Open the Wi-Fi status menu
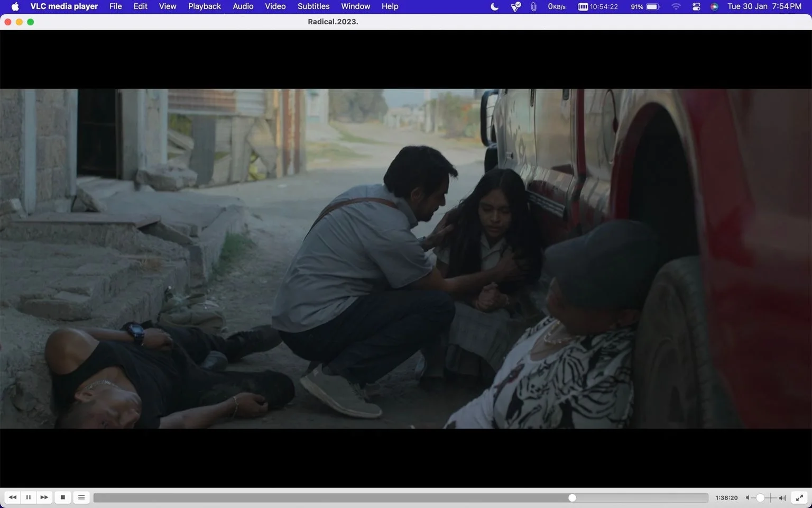 coord(676,6)
